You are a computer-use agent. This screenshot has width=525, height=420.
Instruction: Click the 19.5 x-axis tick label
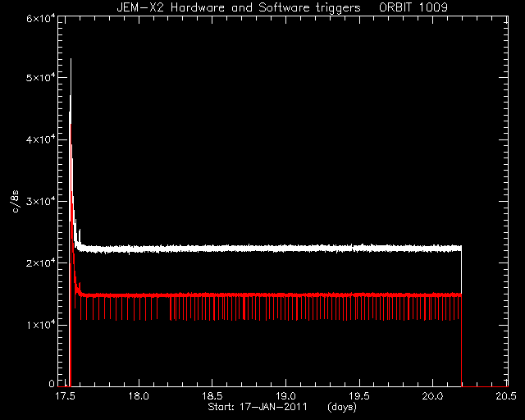click(x=359, y=396)
